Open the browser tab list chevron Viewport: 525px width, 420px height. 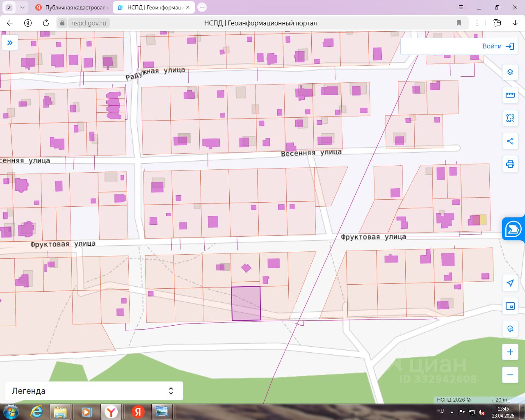coord(22,7)
